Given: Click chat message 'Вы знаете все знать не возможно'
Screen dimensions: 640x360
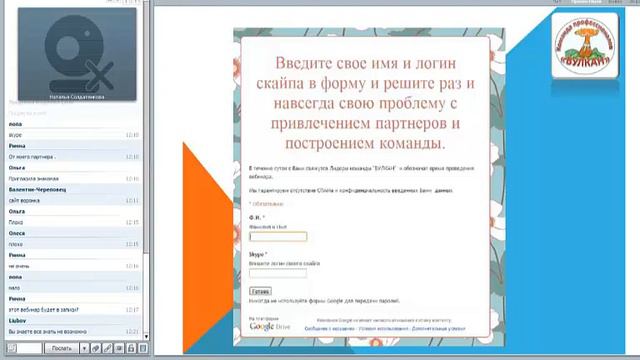Looking at the screenshot, I should [x=47, y=332].
